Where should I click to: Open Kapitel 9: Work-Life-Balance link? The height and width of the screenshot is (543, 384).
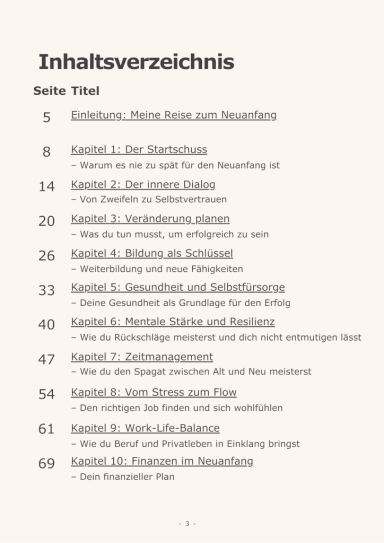(x=145, y=428)
